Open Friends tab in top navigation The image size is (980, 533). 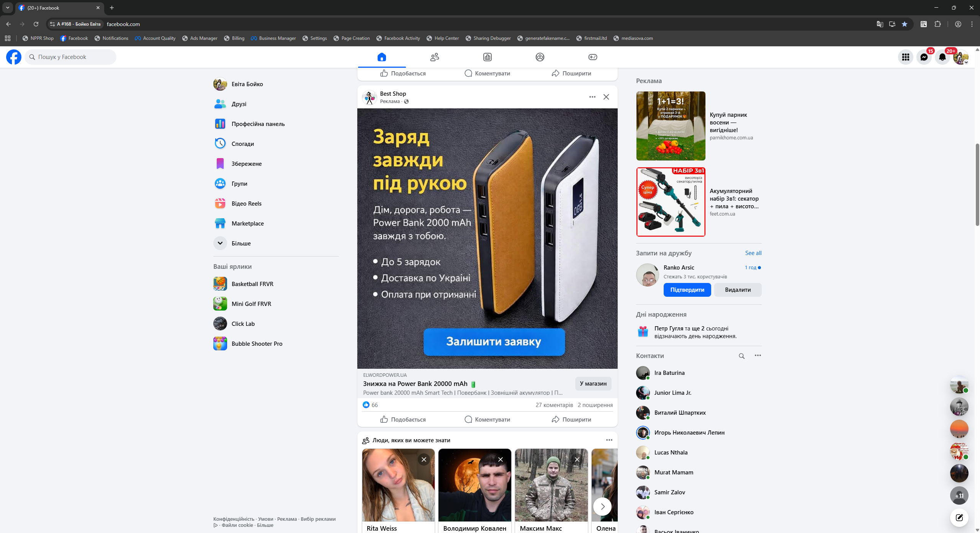click(434, 57)
